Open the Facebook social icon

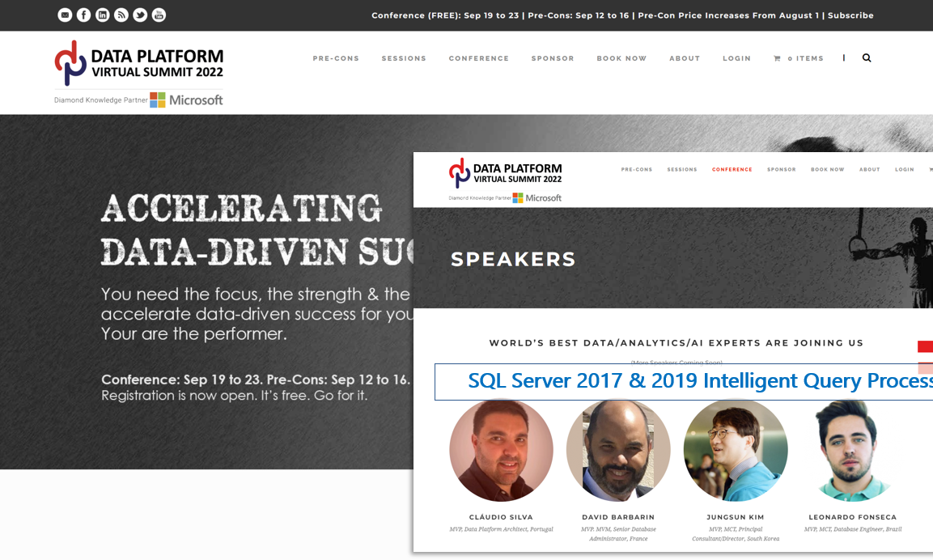[x=83, y=15]
